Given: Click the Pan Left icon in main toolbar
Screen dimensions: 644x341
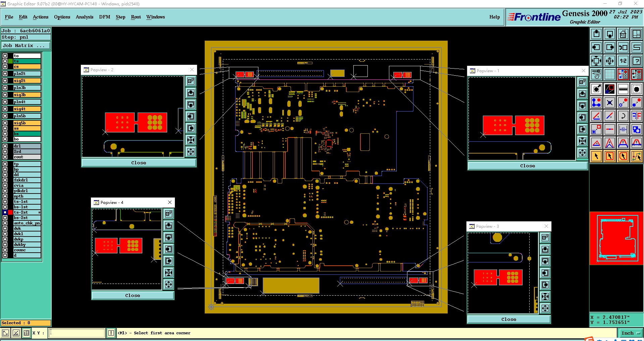Looking at the screenshot, I should (x=596, y=47).
